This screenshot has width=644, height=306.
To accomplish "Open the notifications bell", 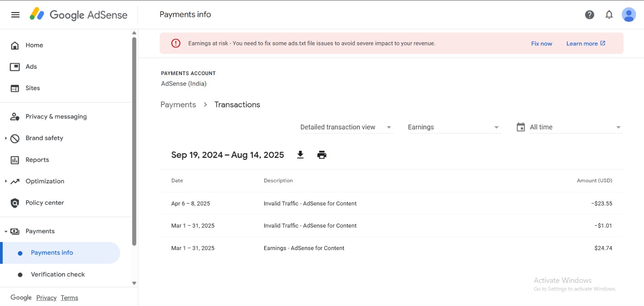I will coord(609,15).
